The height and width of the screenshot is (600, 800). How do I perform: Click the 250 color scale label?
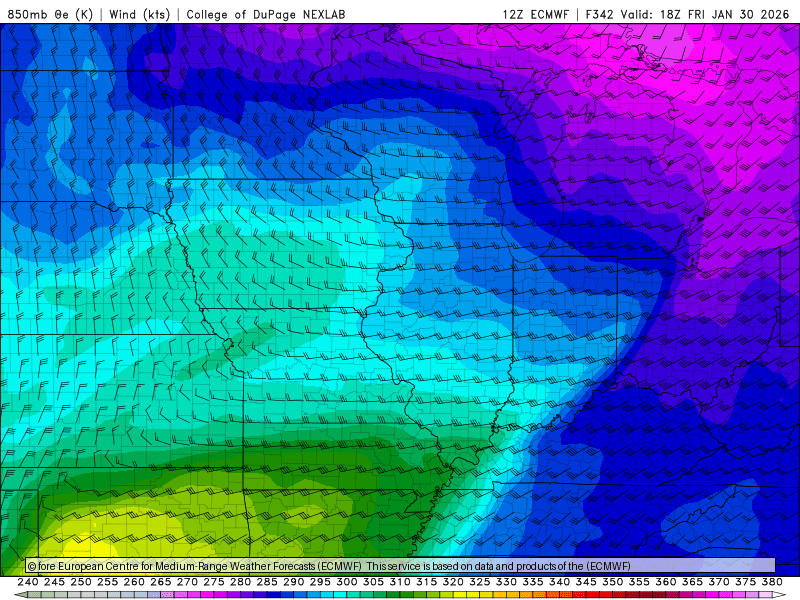(x=81, y=582)
